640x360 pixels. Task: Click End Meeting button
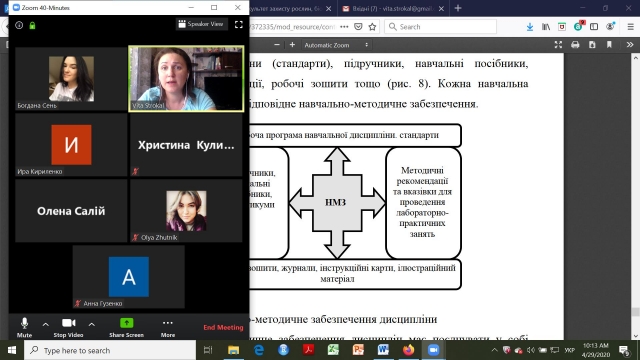coord(223,327)
